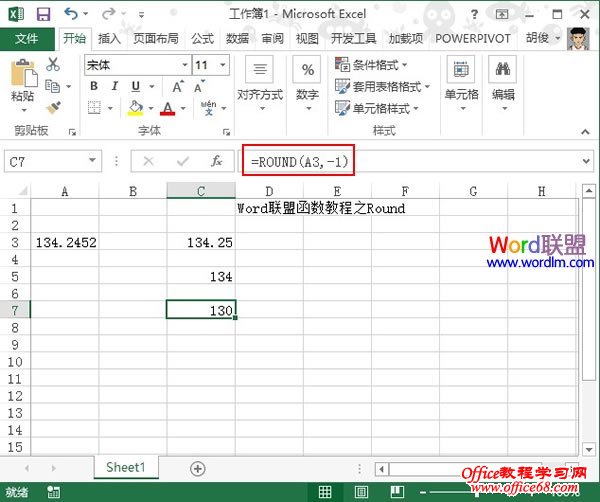Open the font size 11 dropdown
600x502 pixels.
pyautogui.click(x=223, y=65)
